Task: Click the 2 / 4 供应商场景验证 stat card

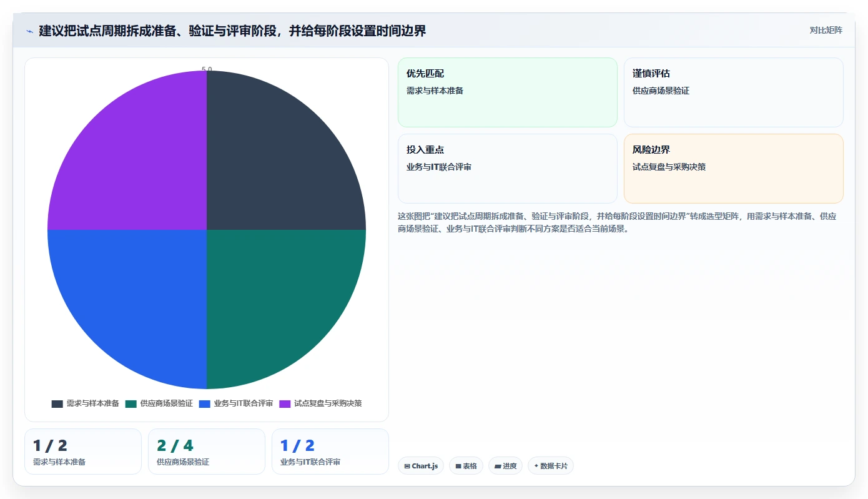Action: (x=207, y=452)
